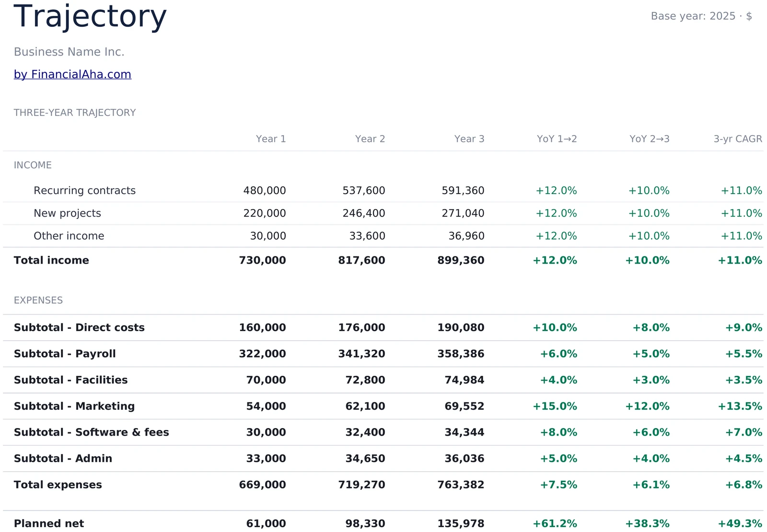767x532 pixels.
Task: Click Marketing Year 1 value 54,000
Action: coord(266,406)
